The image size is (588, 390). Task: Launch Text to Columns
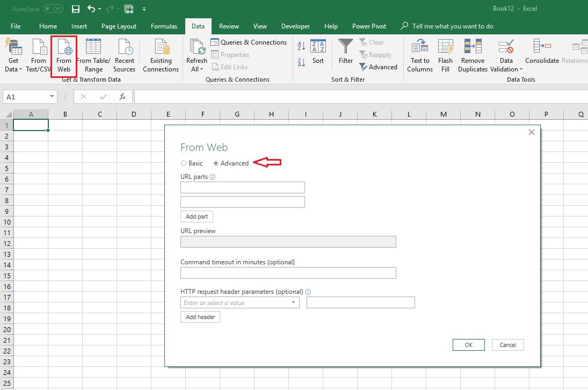[x=420, y=48]
